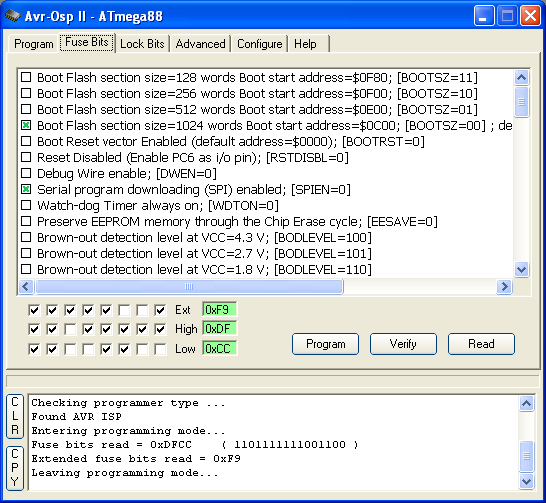Toggle first bit checkbox in Ext row
The height and width of the screenshot is (503, 546).
pyautogui.click(x=34, y=310)
